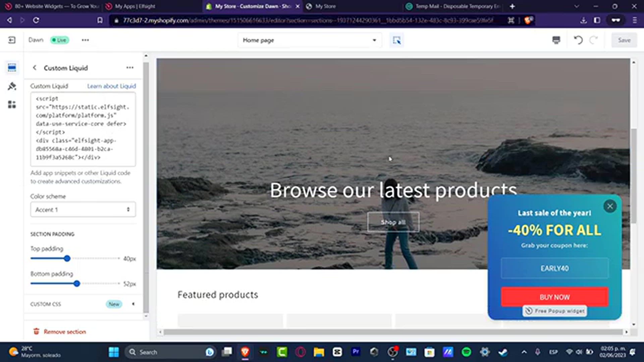Image resolution: width=644 pixels, height=362 pixels.
Task: Click inside the Custom Liquid code box
Action: (83, 129)
